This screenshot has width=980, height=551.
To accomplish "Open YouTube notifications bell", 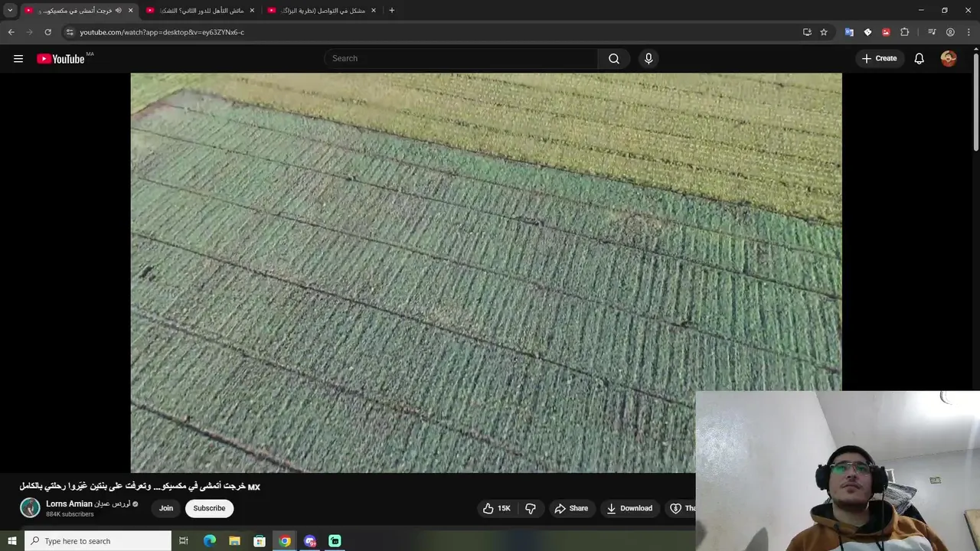I will (x=919, y=59).
